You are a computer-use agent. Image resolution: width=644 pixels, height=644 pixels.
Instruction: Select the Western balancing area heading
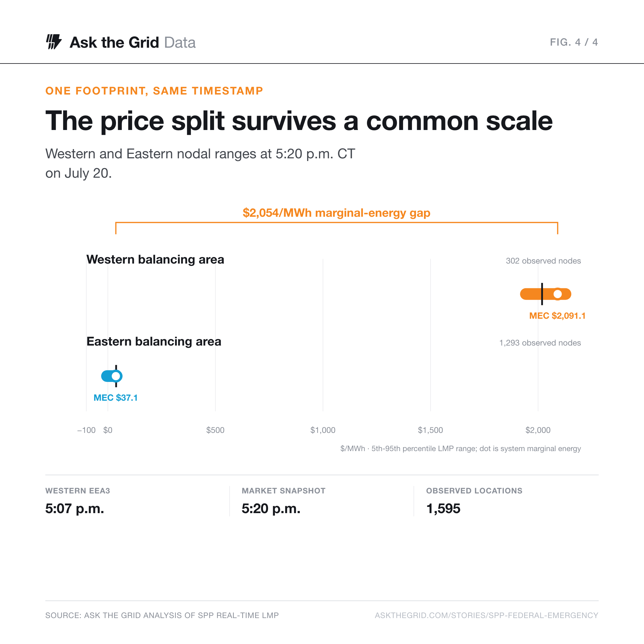(x=155, y=259)
